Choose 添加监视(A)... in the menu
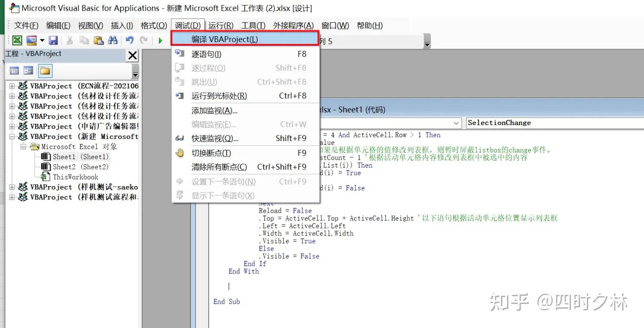The height and width of the screenshot is (328, 644). click(245, 110)
